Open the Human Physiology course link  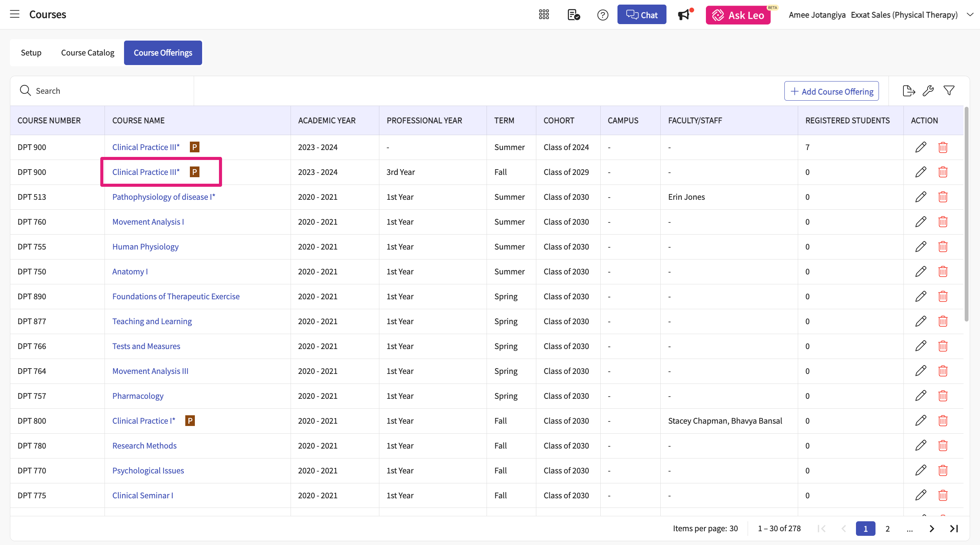(145, 247)
